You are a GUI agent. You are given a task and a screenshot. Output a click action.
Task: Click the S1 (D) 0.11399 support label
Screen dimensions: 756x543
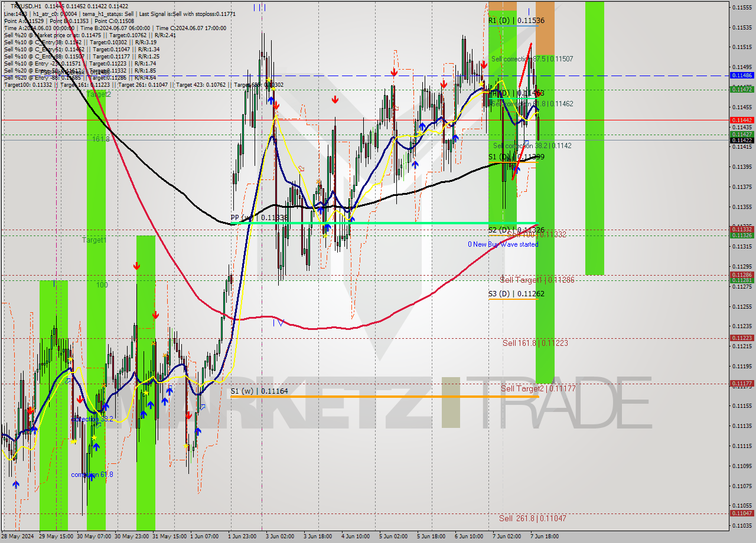(516, 157)
